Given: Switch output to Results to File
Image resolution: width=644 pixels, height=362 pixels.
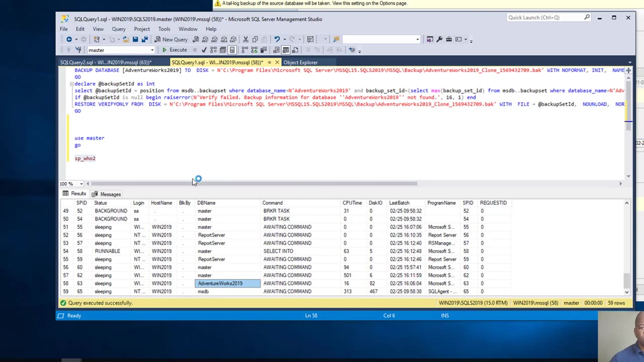Looking at the screenshot, I should point(295,50).
